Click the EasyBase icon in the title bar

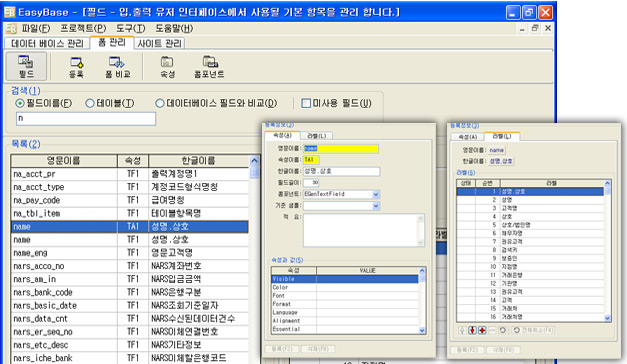[x=10, y=12]
